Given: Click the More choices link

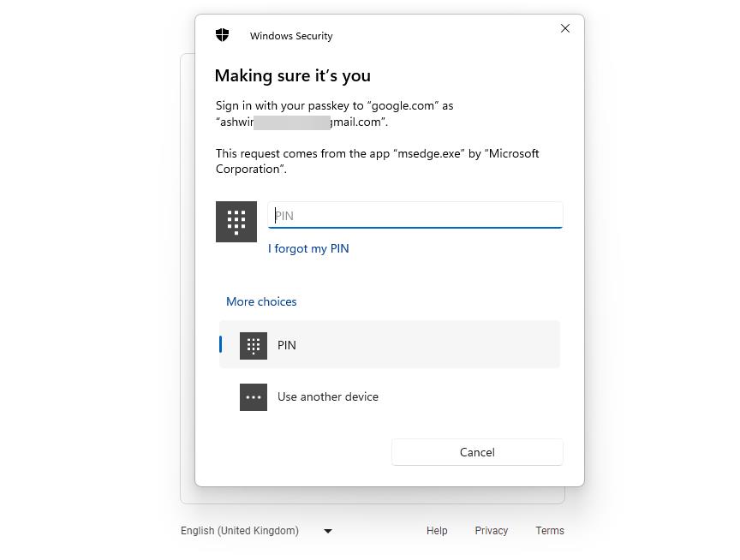Looking at the screenshot, I should 261,301.
